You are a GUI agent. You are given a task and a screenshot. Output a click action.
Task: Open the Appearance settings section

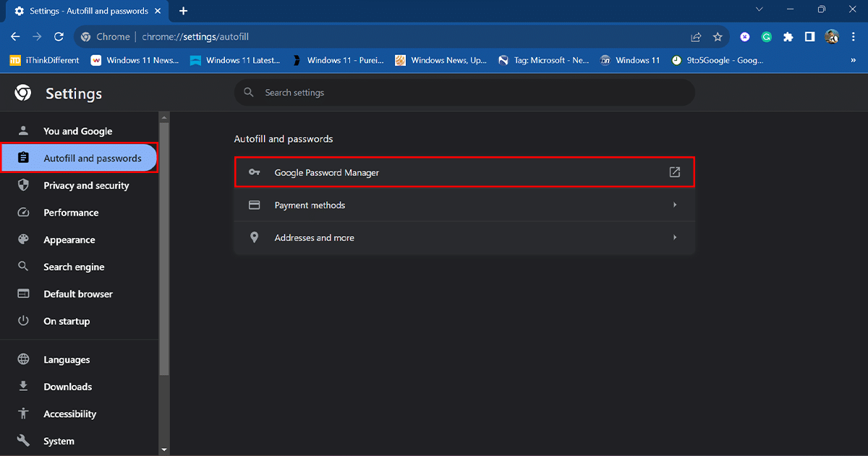[69, 240]
